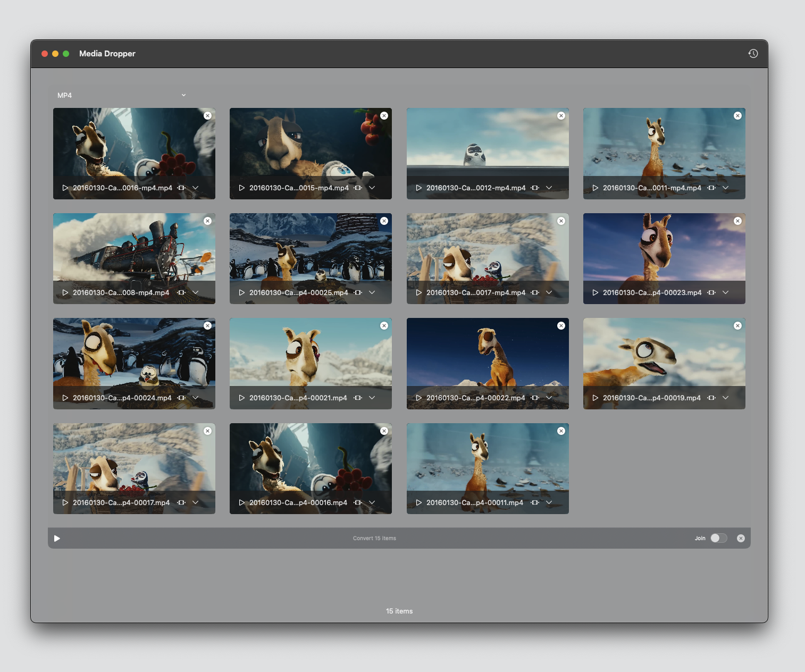805x672 pixels.
Task: Play preview of 0011-mp4.mp4 clip
Action: coord(596,188)
